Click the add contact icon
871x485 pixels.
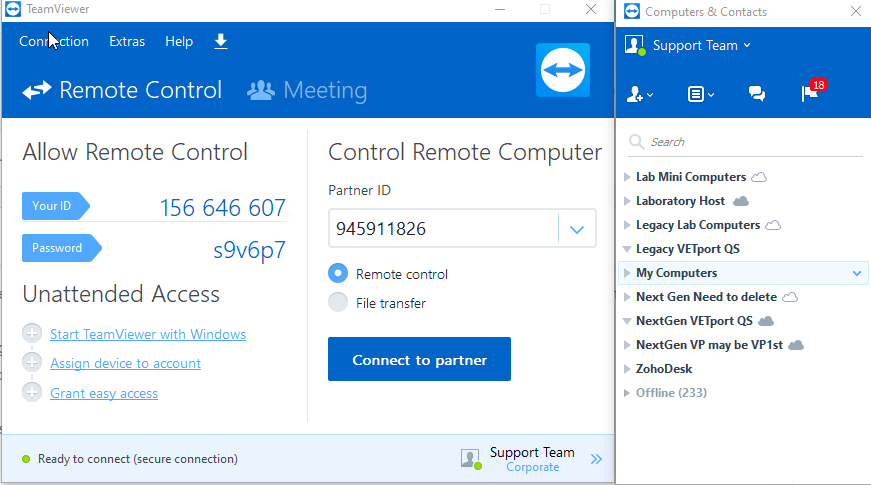coord(639,94)
